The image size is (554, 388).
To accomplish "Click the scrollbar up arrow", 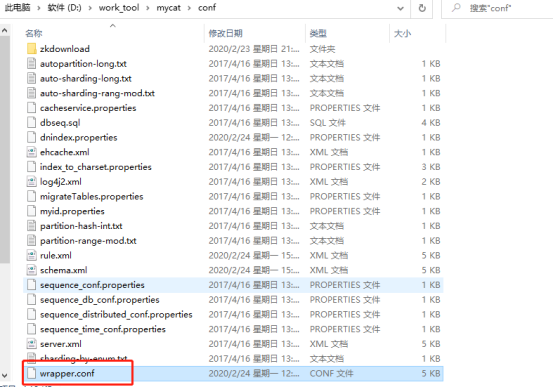I will 5,31.
